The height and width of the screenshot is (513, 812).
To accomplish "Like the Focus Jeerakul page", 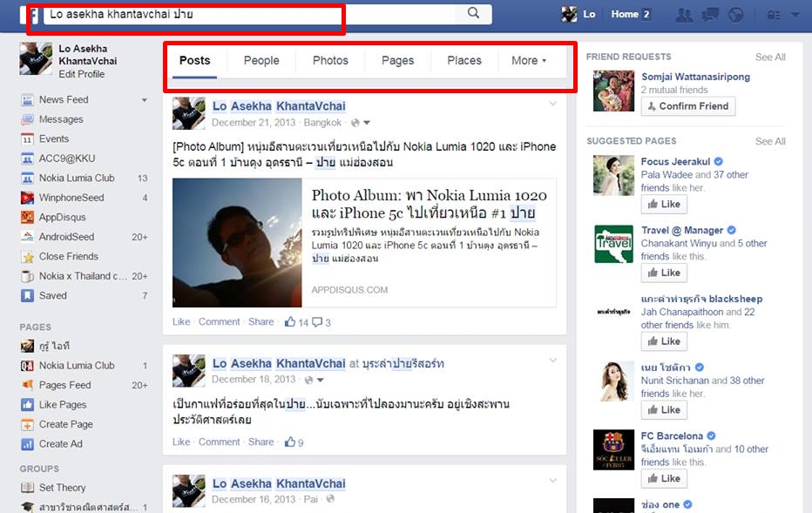I will coord(664,204).
